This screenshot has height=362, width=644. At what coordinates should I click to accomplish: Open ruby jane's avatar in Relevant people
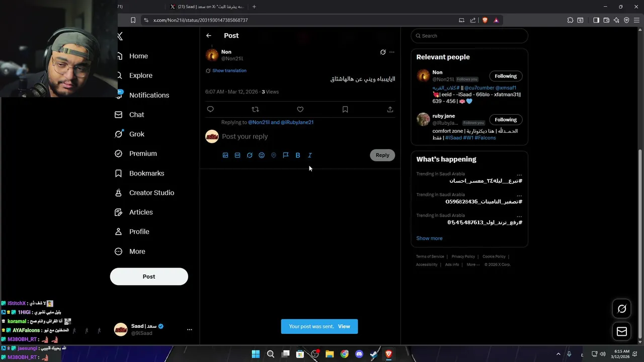click(423, 120)
